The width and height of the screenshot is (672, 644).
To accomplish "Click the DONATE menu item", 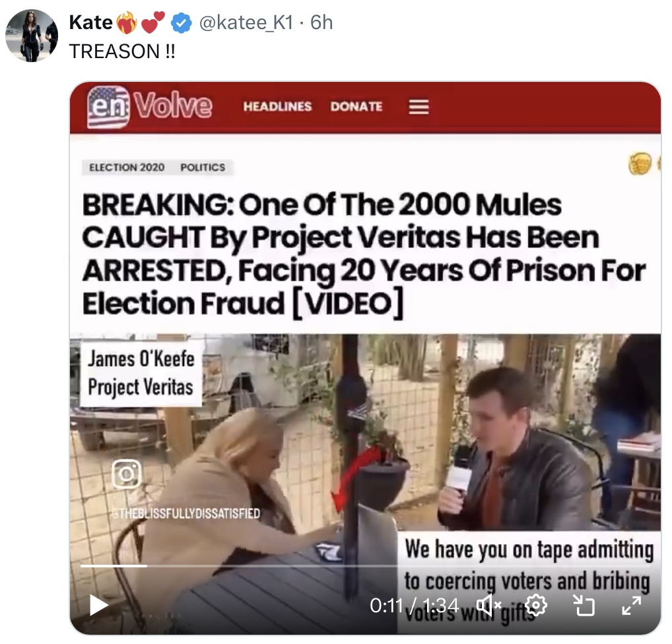I will [356, 106].
